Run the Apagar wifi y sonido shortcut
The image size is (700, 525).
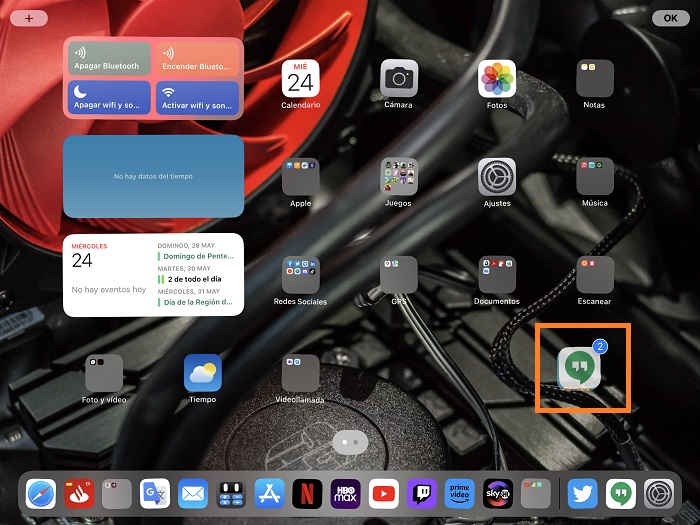[x=109, y=97]
